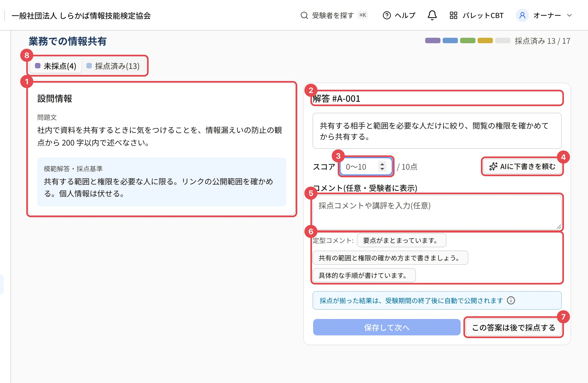This screenshot has height=383, width=588.
Task: Click 設問情報 heading
Action: point(55,98)
